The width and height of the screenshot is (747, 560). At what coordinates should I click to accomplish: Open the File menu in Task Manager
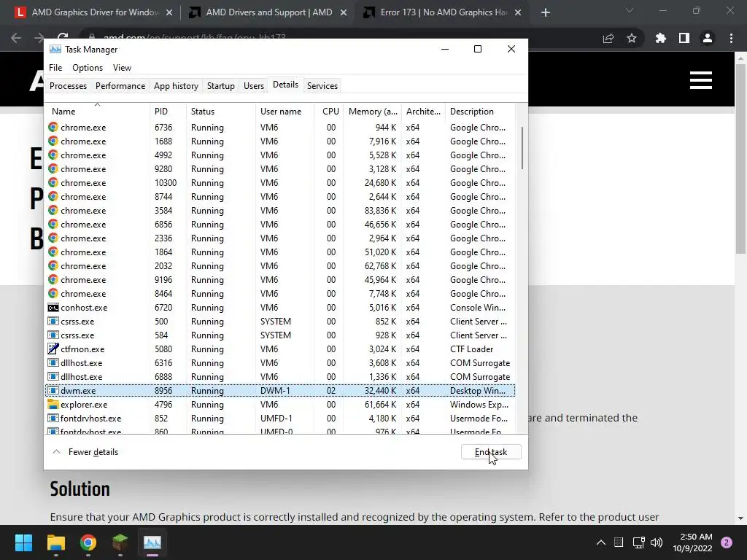pyautogui.click(x=55, y=68)
